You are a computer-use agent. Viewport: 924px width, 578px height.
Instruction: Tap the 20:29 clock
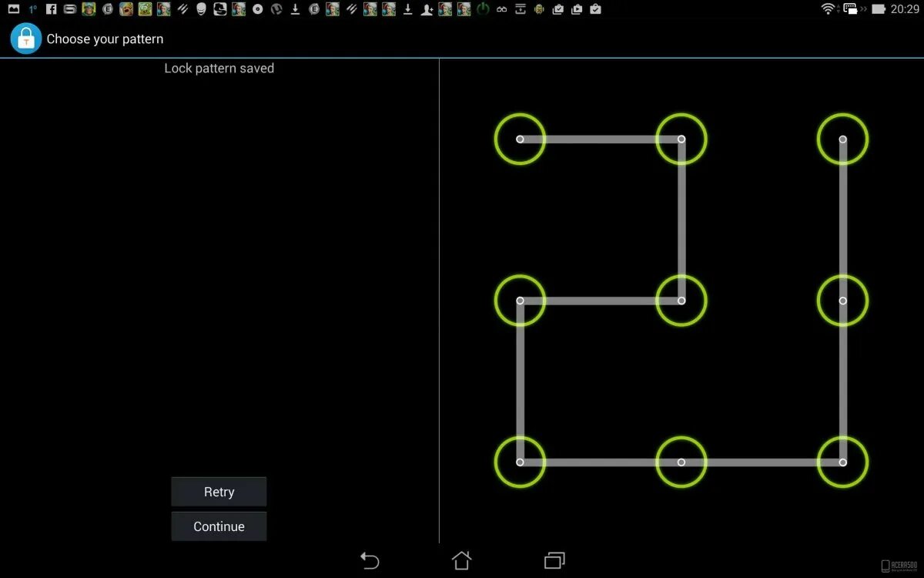coord(905,9)
